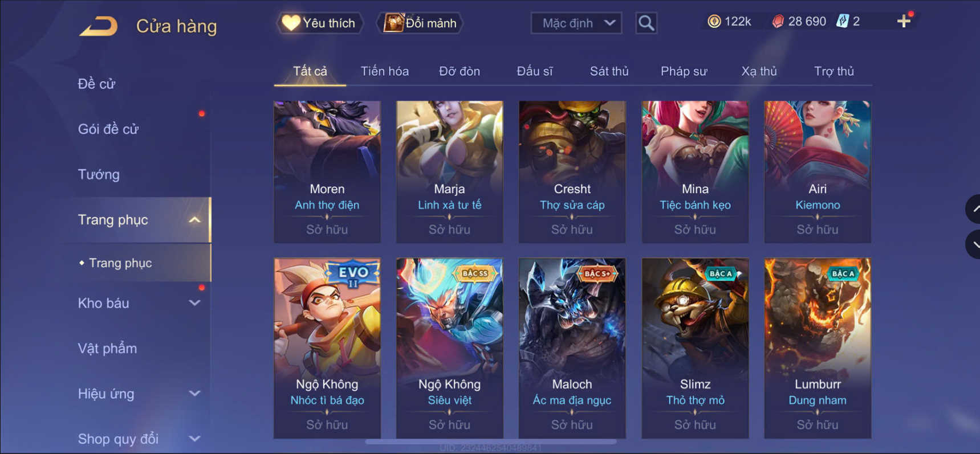
Task: Click the horizontal scrollbar under skins
Action: (x=491, y=441)
